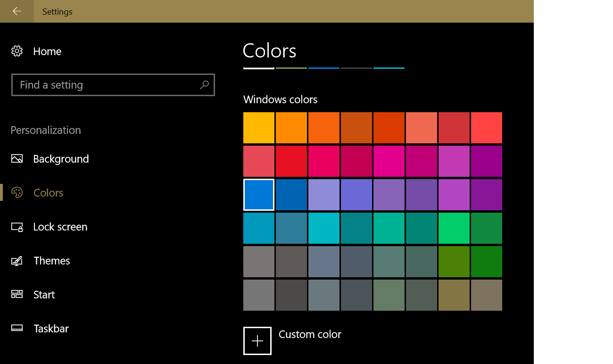Viewport: 613px width, 364px height.
Task: Click the Themes paintbrush icon
Action: pos(17,261)
